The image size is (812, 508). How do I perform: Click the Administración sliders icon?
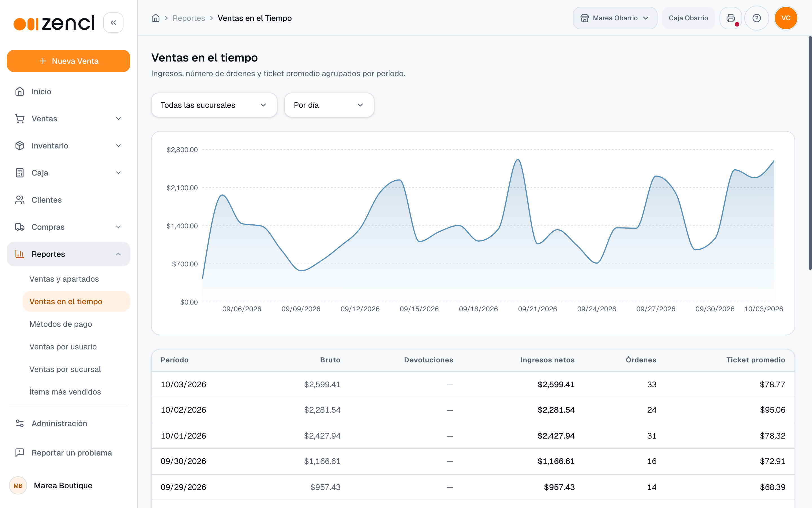(x=20, y=423)
